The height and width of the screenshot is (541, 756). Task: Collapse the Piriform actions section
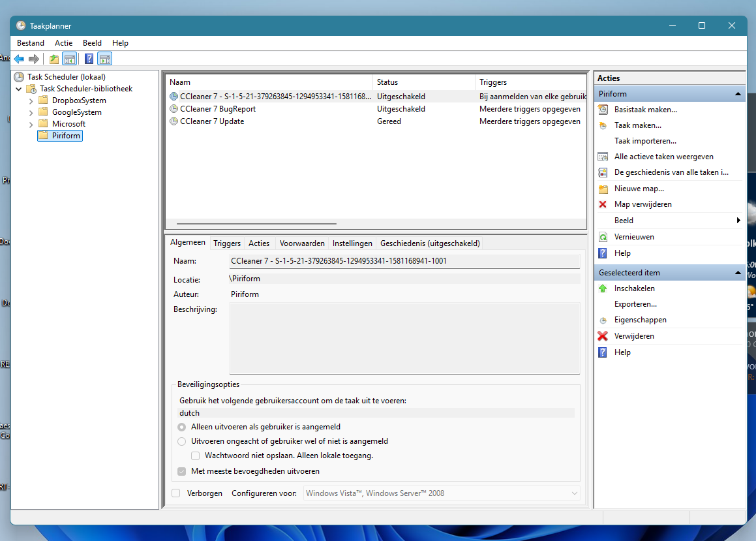click(x=738, y=94)
